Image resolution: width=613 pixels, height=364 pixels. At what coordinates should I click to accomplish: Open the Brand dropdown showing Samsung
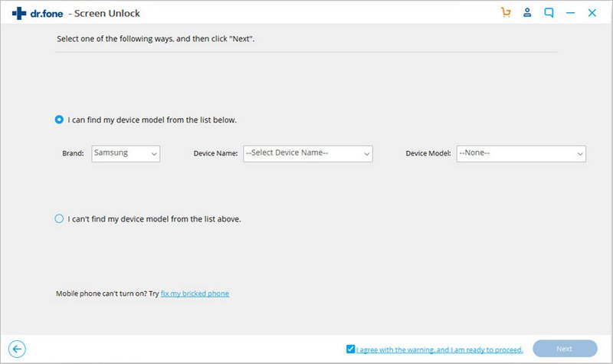tap(126, 153)
